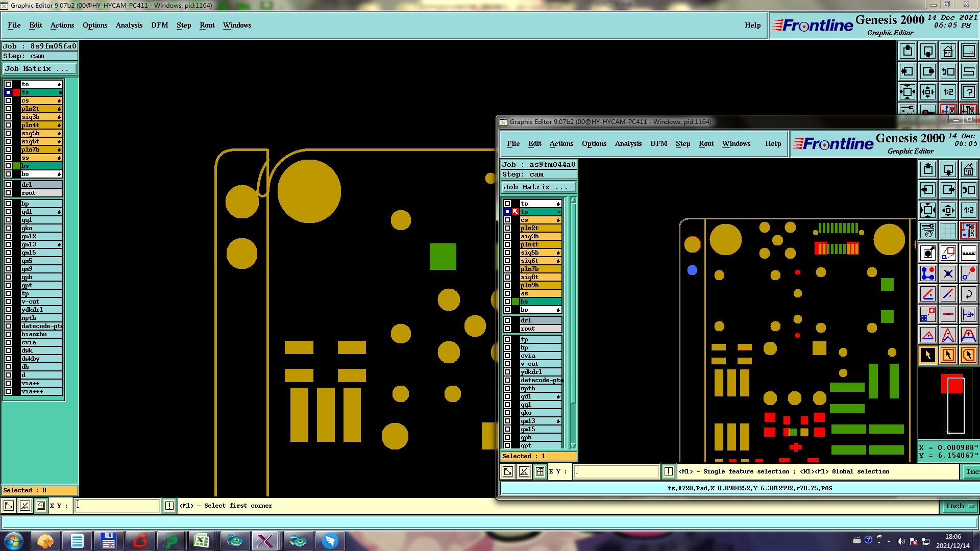Toggle 'sig8t' layer checkbox in front window
This screenshot has width=980, height=551.
[x=507, y=277]
